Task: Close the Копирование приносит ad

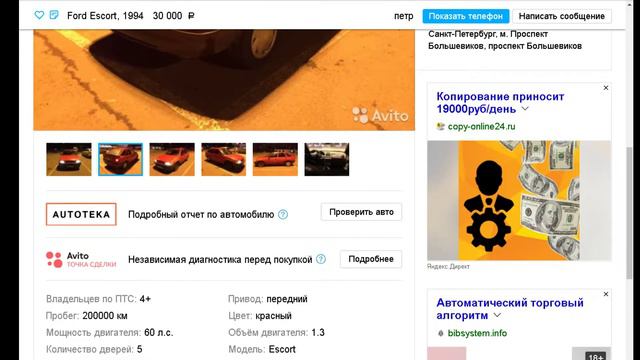Action: point(606,88)
